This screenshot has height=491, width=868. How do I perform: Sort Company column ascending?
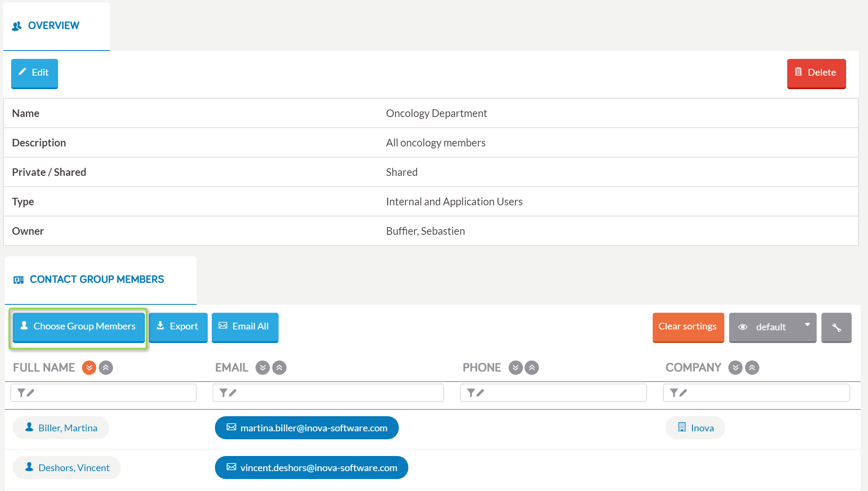pos(752,368)
